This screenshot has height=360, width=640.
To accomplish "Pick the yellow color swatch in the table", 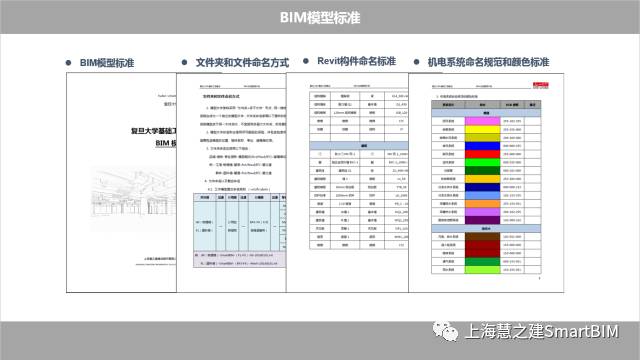I will click(x=482, y=129).
